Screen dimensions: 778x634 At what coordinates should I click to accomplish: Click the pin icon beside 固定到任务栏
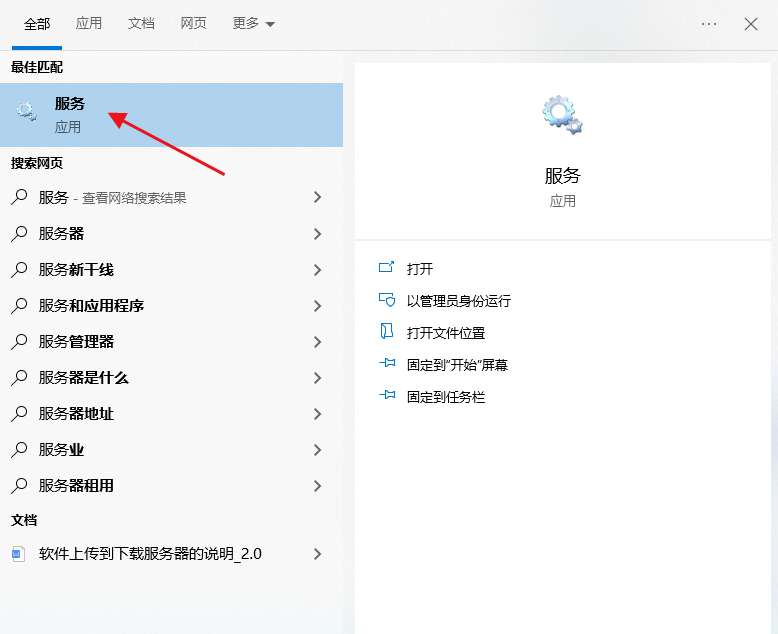[x=387, y=396]
